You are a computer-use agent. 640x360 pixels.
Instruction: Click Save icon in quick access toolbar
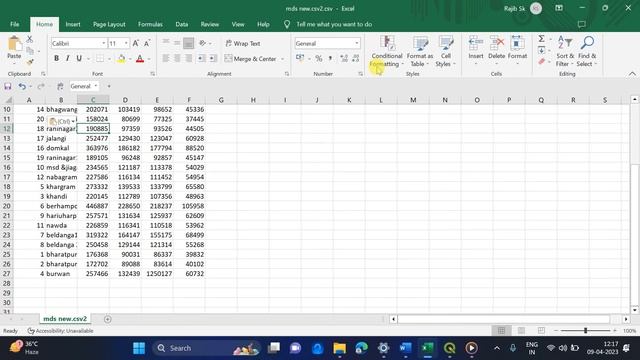coord(8,86)
